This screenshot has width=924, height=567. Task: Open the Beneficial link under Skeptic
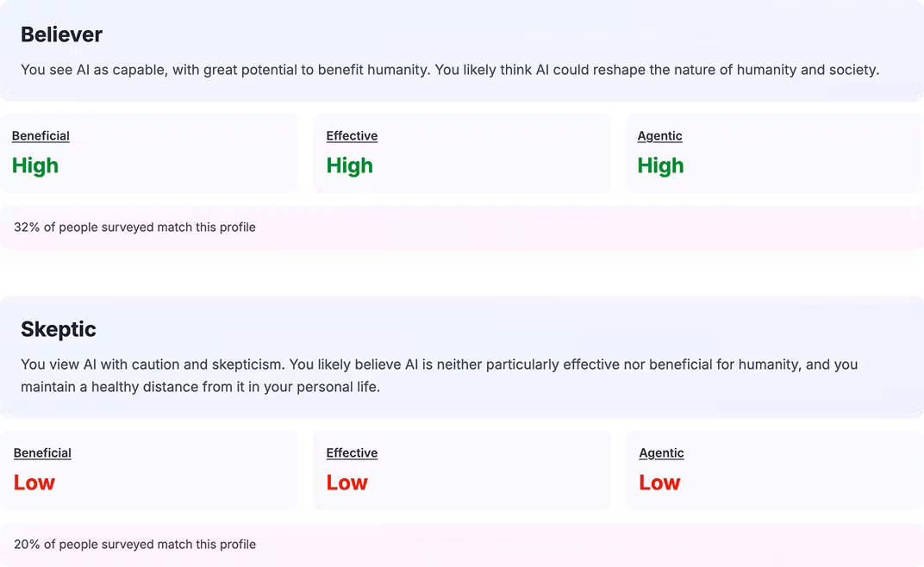point(42,453)
